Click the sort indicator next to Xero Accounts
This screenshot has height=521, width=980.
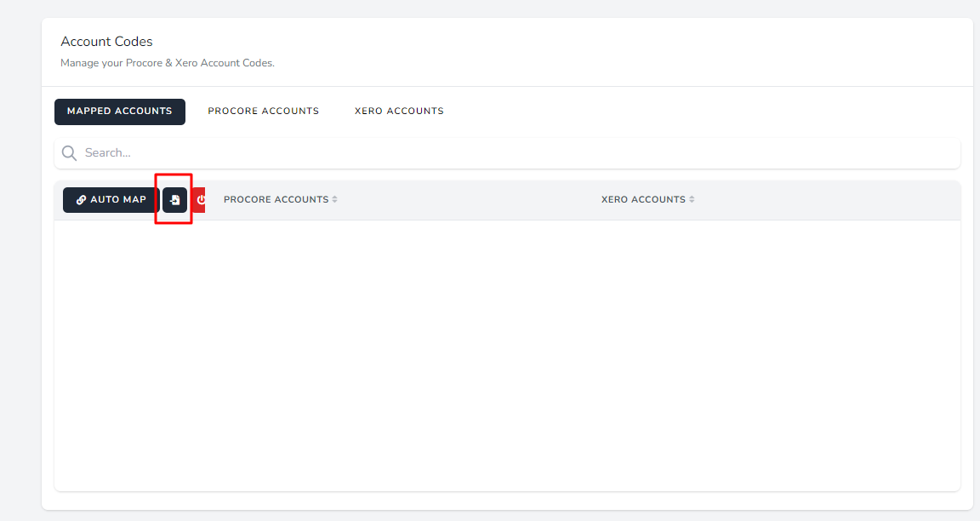[x=692, y=199]
